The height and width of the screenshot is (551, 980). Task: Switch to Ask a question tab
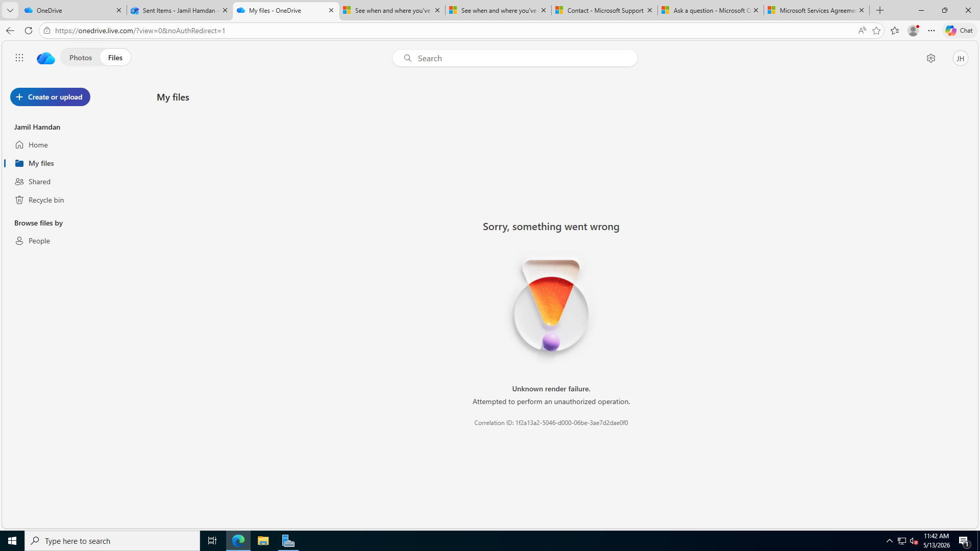pos(710,10)
